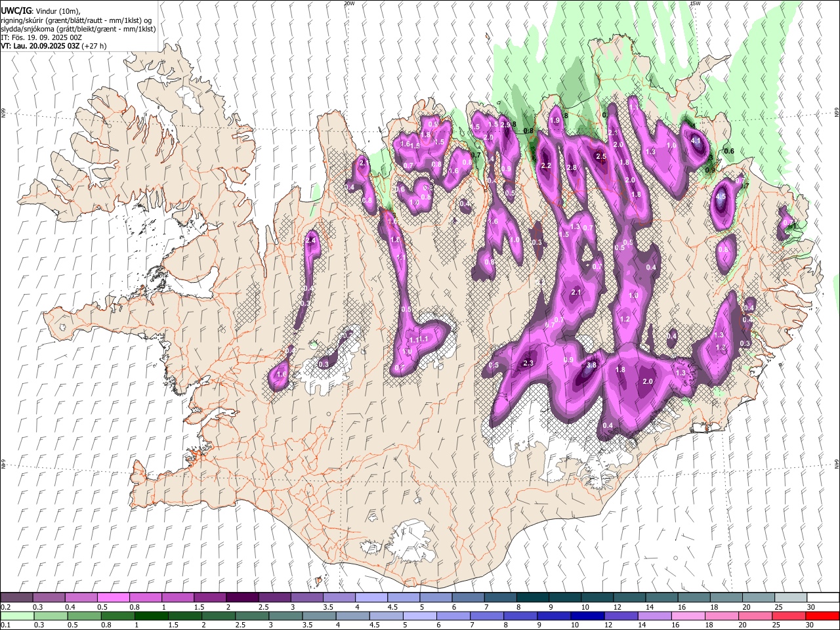
Task: Click the light blue snow swatch between 4 and 4.5
Action: pos(371,598)
